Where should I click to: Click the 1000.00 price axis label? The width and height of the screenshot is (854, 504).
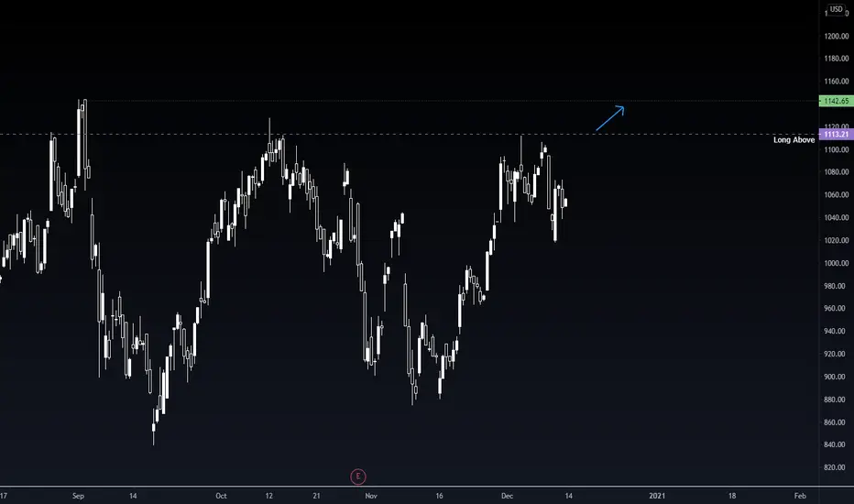(837, 263)
